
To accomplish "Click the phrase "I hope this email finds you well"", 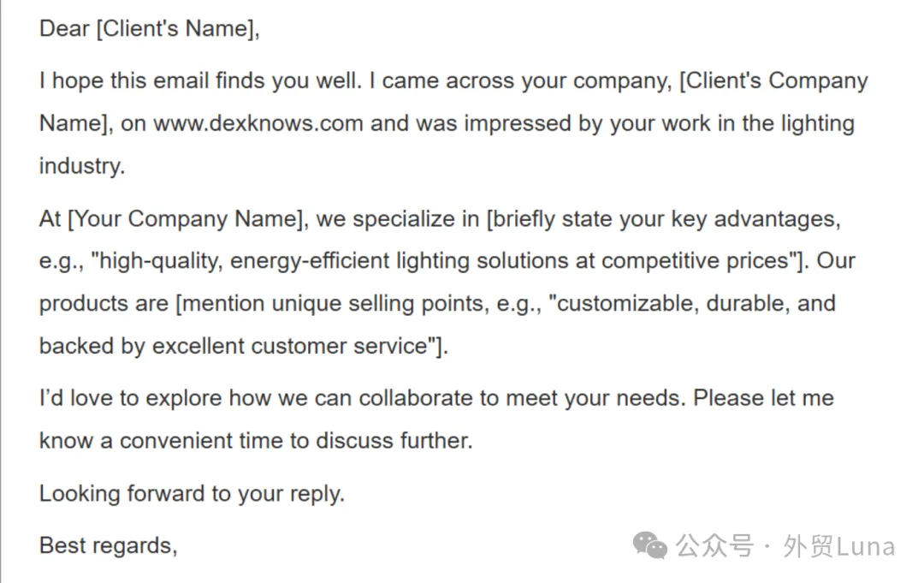I will [204, 81].
